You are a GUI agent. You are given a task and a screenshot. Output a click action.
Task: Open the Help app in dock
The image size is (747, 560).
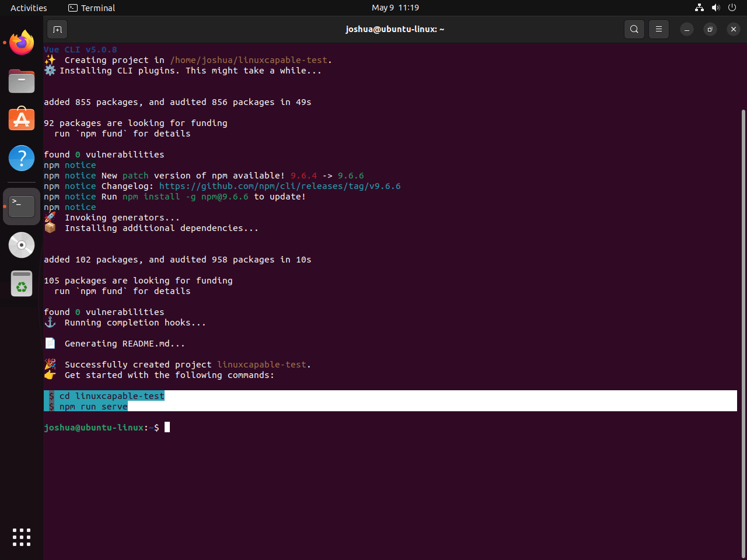pos(22,158)
